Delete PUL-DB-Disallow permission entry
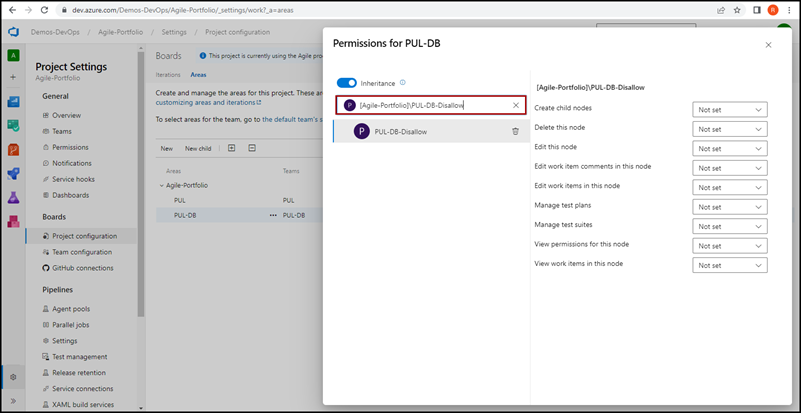801x413 pixels. pyautogui.click(x=515, y=131)
